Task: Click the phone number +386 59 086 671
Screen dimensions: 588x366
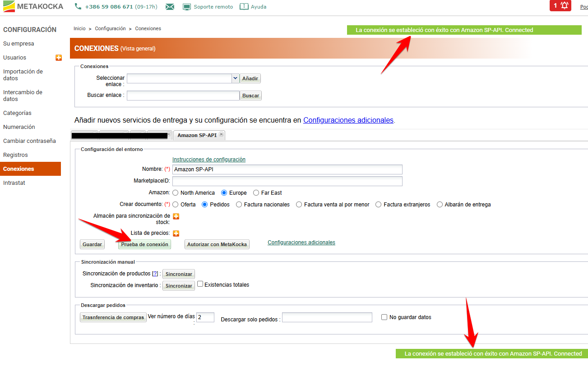Action: coord(109,7)
